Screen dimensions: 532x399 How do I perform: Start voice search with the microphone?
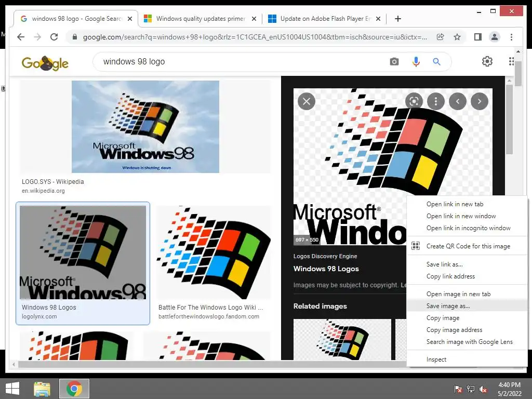click(416, 62)
